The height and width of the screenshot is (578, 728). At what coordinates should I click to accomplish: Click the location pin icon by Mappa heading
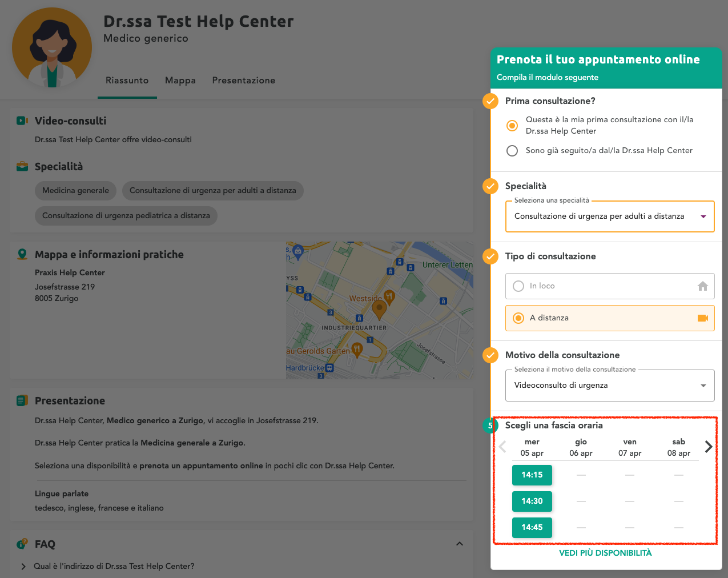pos(22,254)
